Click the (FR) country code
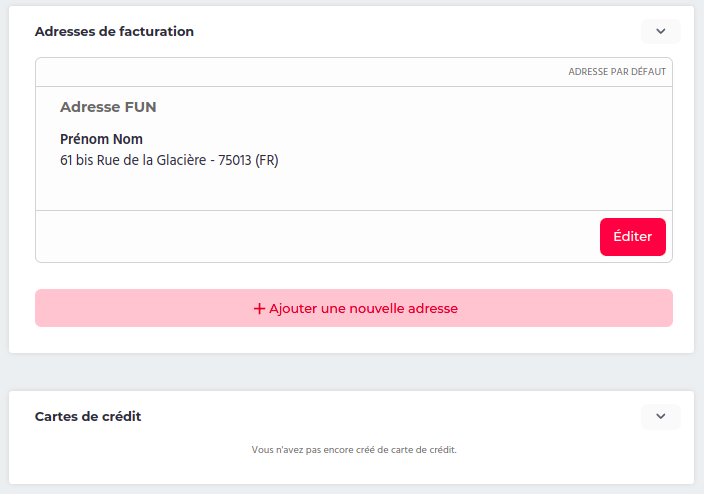 coord(267,160)
